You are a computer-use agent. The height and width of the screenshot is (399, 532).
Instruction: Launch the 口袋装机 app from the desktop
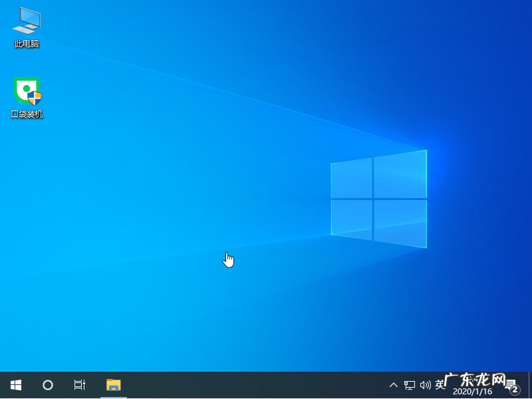pyautogui.click(x=26, y=90)
